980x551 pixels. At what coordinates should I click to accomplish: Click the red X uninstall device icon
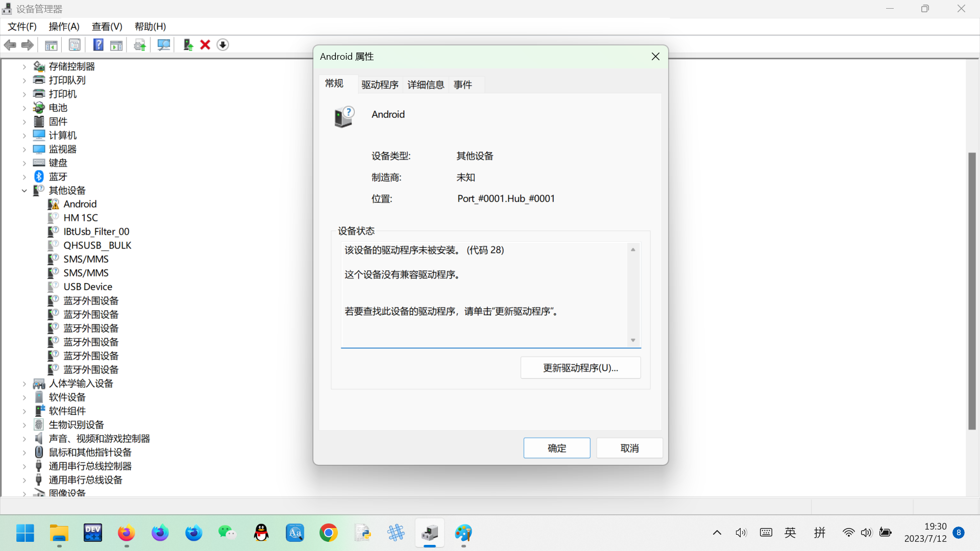pyautogui.click(x=205, y=45)
